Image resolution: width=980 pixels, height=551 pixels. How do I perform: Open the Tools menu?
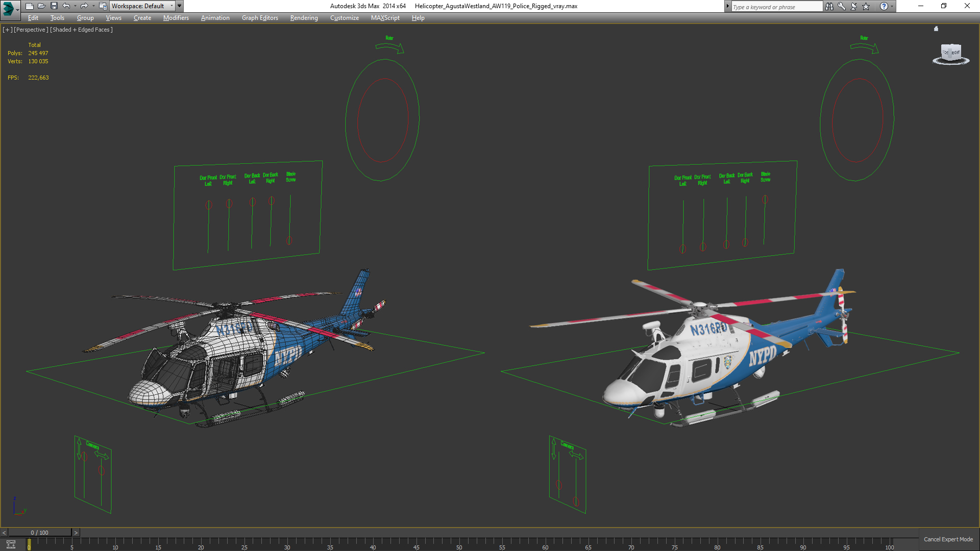click(x=57, y=18)
